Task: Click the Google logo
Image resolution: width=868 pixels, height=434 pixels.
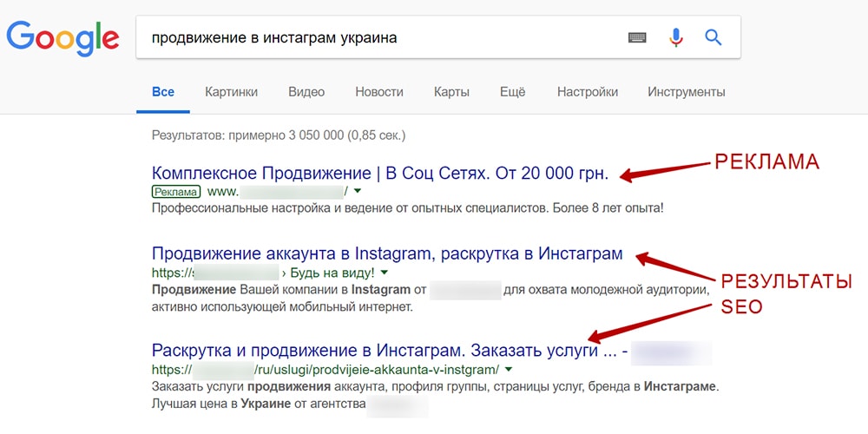Action: tap(62, 38)
